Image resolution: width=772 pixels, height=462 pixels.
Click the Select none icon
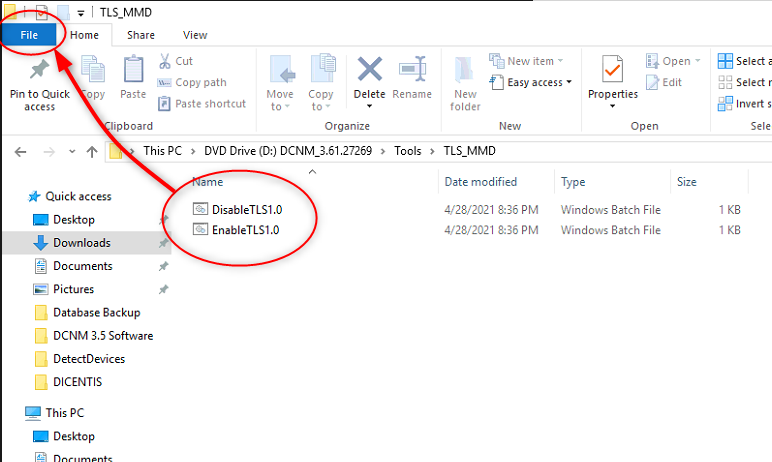(725, 82)
